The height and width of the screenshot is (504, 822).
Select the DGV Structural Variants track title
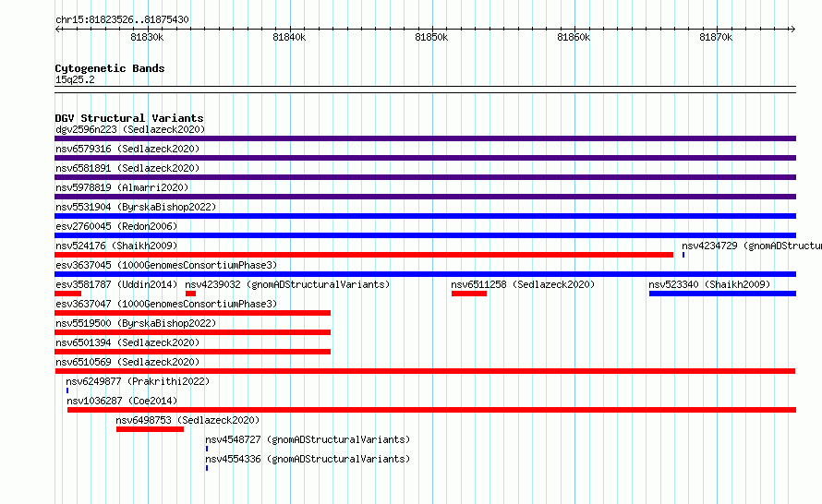(129, 118)
